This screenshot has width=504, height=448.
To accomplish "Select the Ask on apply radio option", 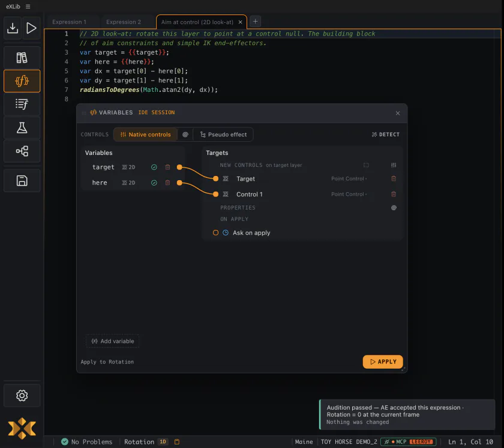I will (215, 232).
